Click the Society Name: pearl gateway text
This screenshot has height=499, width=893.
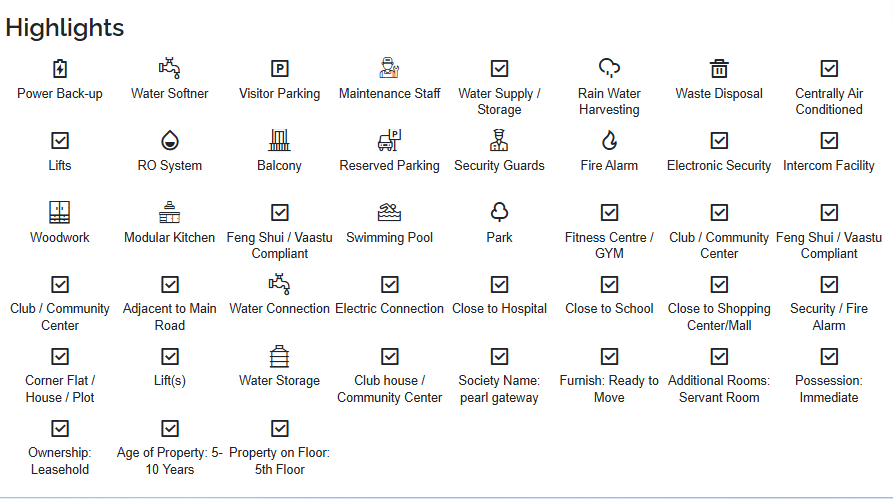point(499,389)
